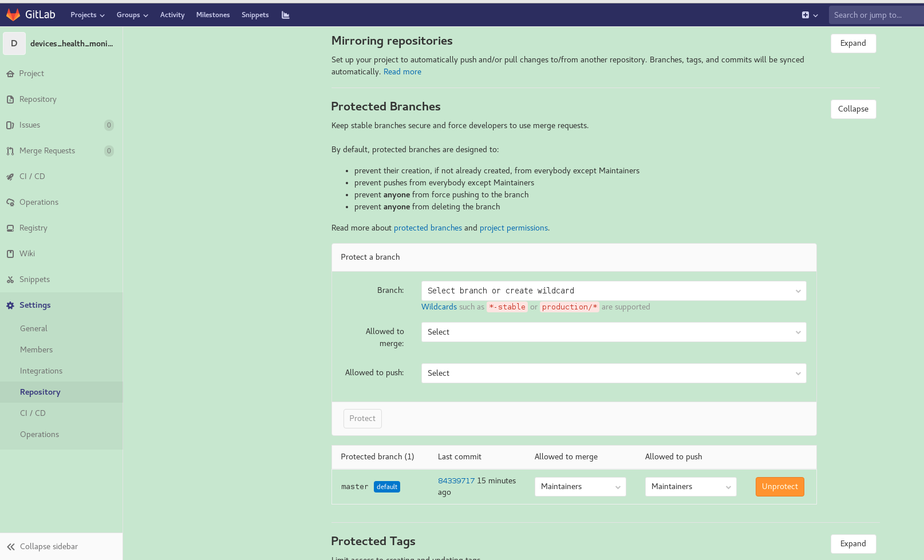Open the branch selection dropdown
The height and width of the screenshot is (560, 924).
point(613,291)
